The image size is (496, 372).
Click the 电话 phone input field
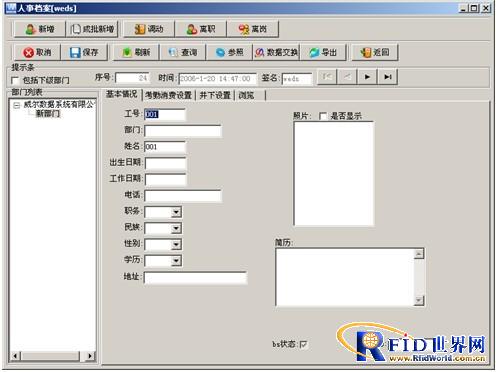click(183, 196)
